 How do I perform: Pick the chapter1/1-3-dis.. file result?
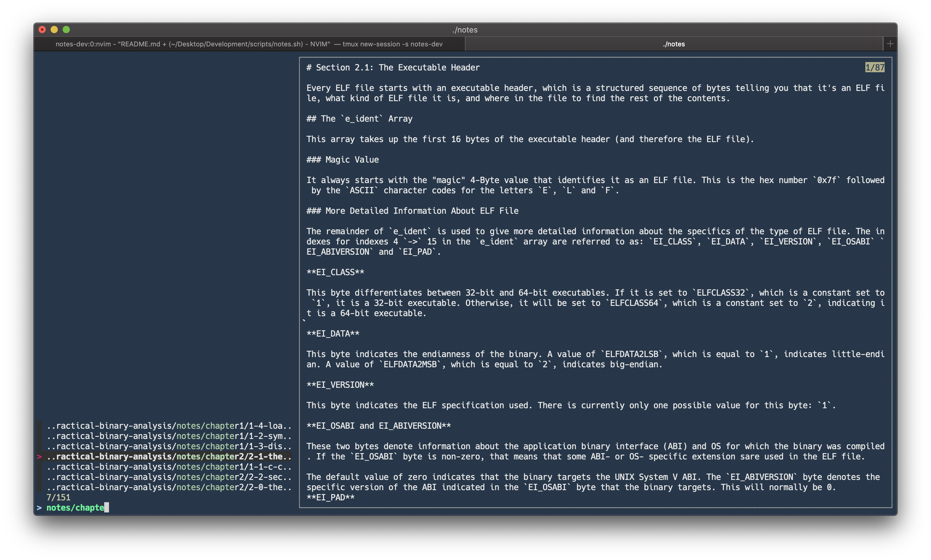click(169, 446)
